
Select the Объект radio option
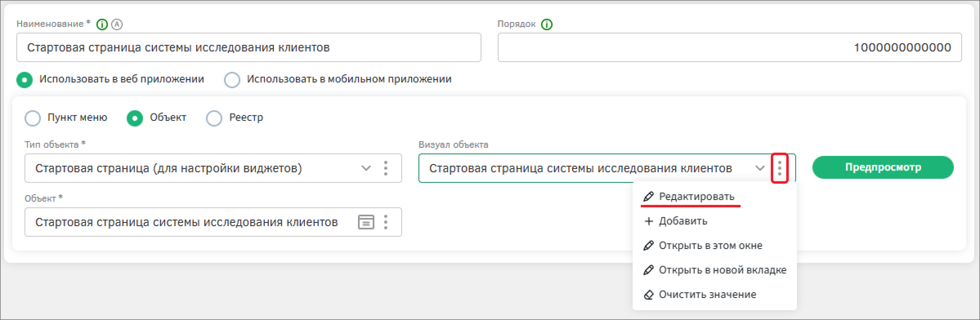tap(135, 118)
